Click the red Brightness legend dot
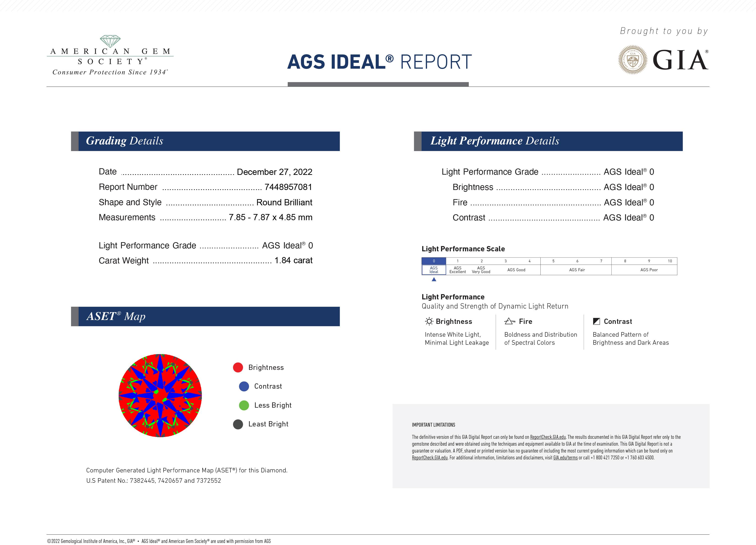The height and width of the screenshot is (545, 756). [x=238, y=367]
